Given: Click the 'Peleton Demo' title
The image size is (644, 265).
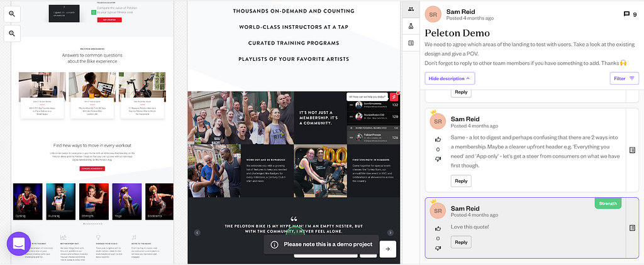Looking at the screenshot, I should coord(457,33).
